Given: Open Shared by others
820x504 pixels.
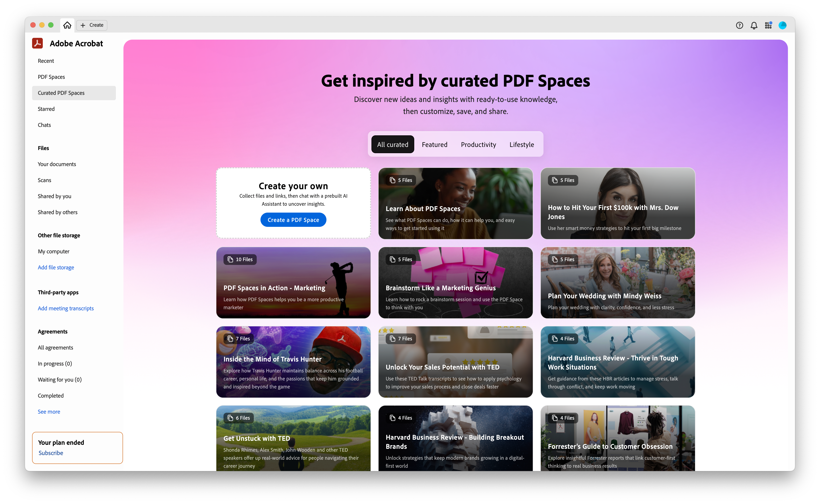Looking at the screenshot, I should pyautogui.click(x=74, y=212).
